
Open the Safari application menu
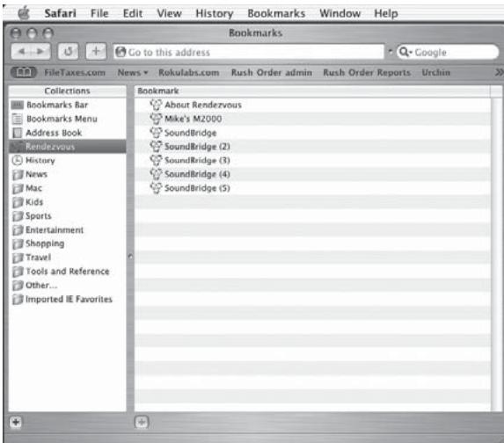(60, 13)
